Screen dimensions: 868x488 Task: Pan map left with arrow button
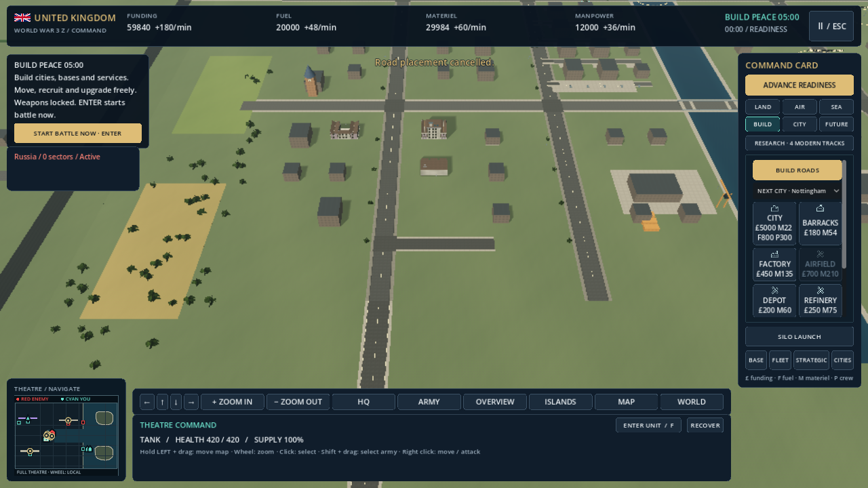[x=147, y=402]
